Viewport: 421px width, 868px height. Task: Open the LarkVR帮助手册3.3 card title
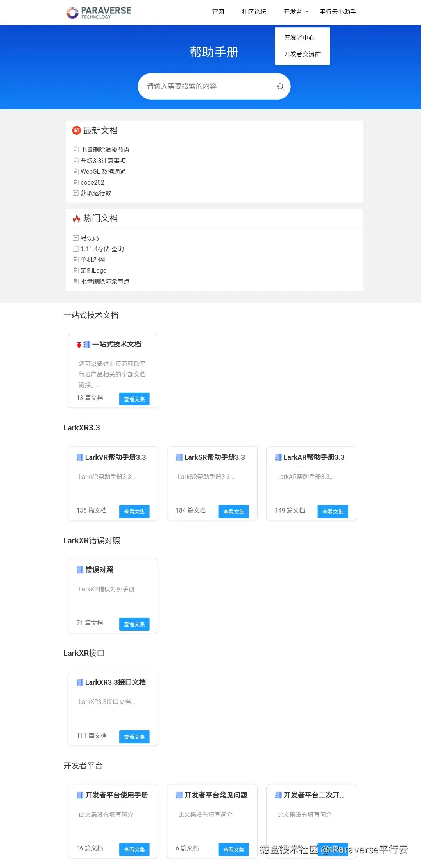coord(115,457)
